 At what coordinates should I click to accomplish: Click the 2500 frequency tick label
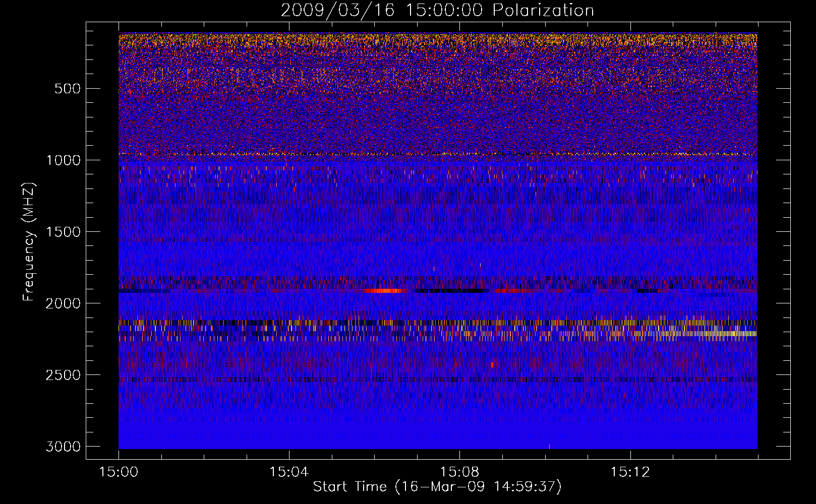pyautogui.click(x=63, y=375)
